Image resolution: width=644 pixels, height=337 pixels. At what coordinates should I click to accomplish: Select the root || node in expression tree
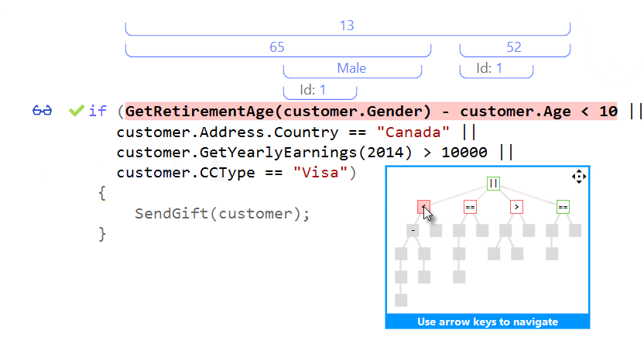coord(493,184)
